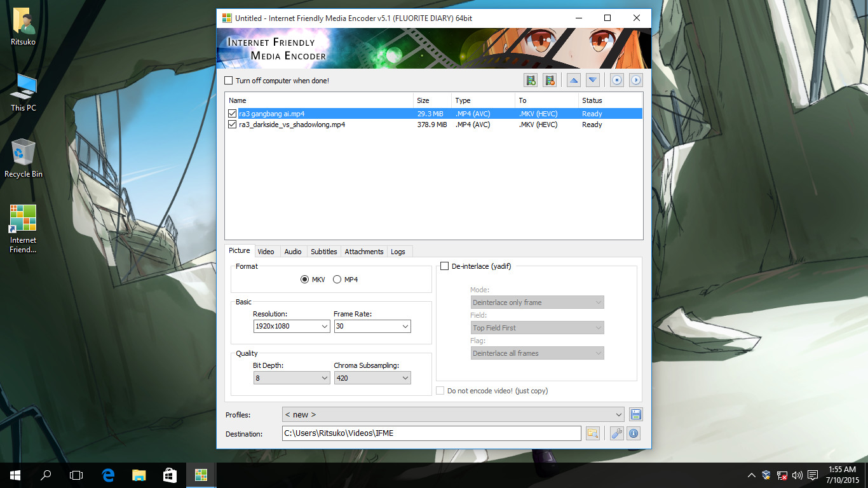This screenshot has width=868, height=488.
Task: Switch to the Audio tab
Action: [x=293, y=252]
